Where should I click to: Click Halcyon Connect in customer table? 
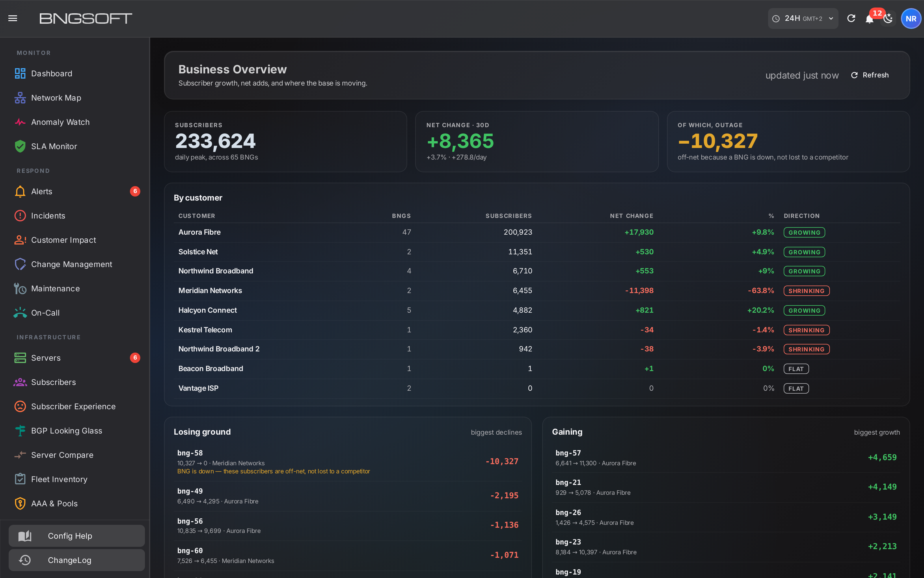(x=207, y=310)
